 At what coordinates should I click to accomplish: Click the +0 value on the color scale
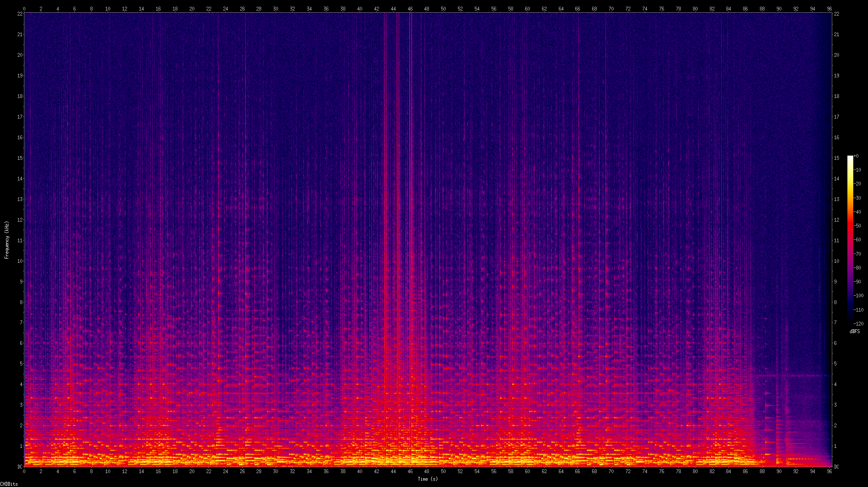point(857,156)
